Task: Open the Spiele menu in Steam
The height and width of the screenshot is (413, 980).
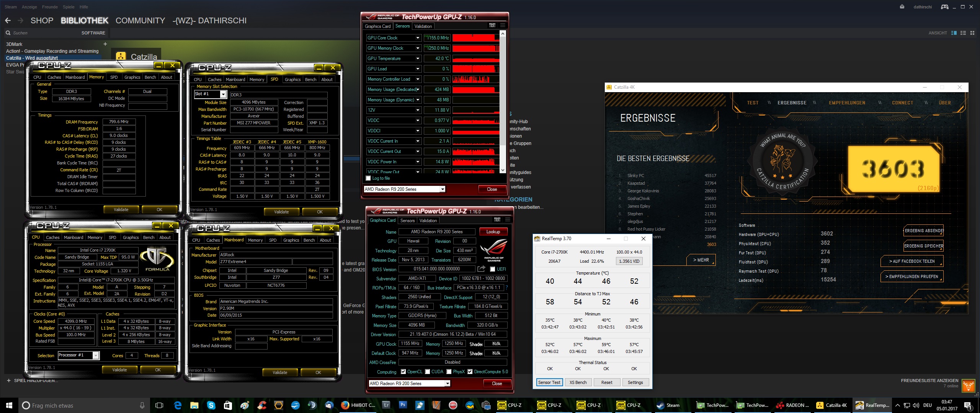Action: point(69,7)
